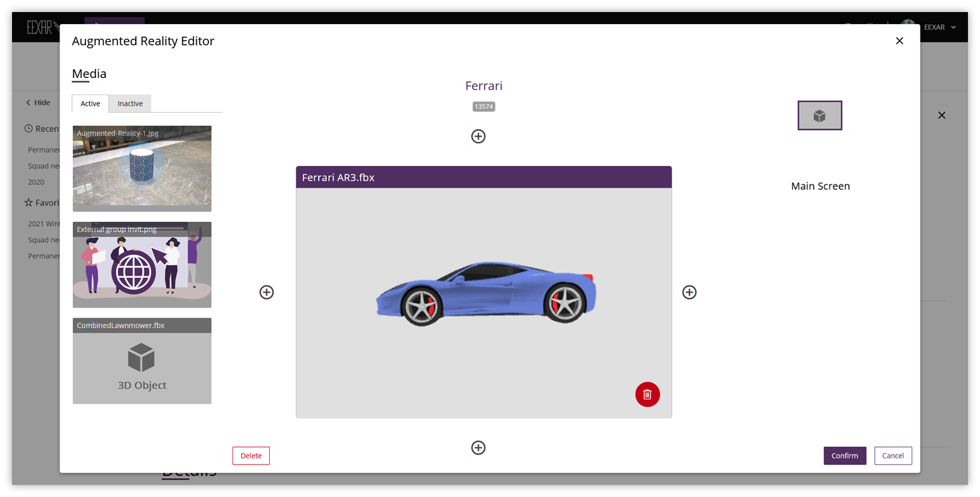The width and height of the screenshot is (980, 497).
Task: Select the External group invit.png thumbnail
Action: [142, 264]
